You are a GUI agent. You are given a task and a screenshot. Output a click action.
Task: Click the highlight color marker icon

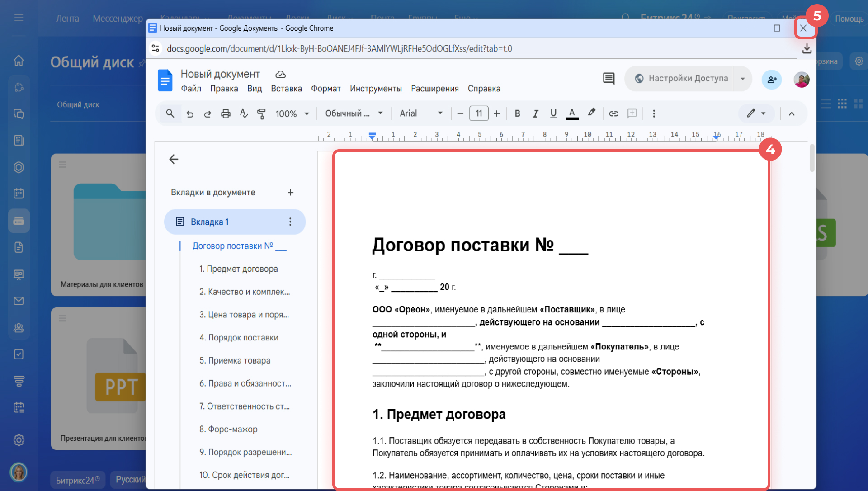(x=591, y=113)
